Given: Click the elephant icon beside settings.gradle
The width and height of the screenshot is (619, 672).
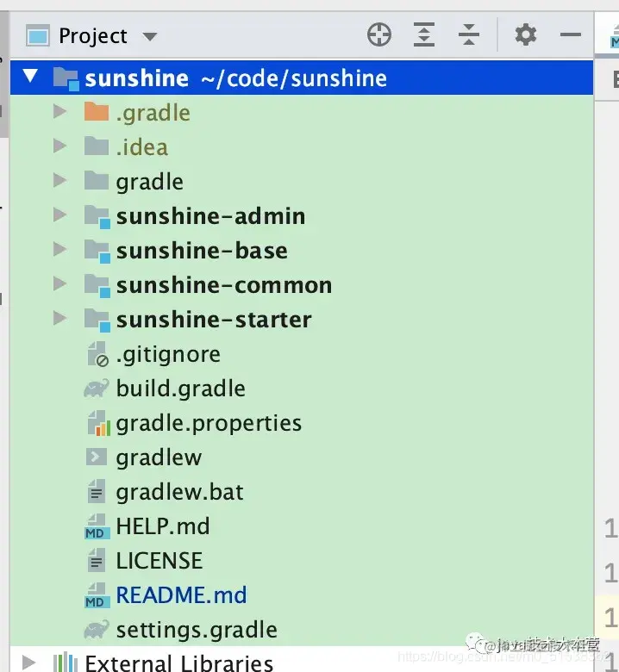Looking at the screenshot, I should 97,630.
